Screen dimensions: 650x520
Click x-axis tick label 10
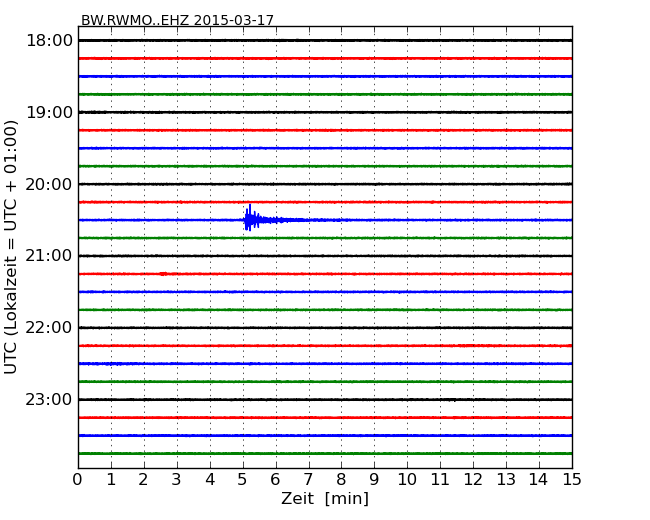[x=407, y=480]
